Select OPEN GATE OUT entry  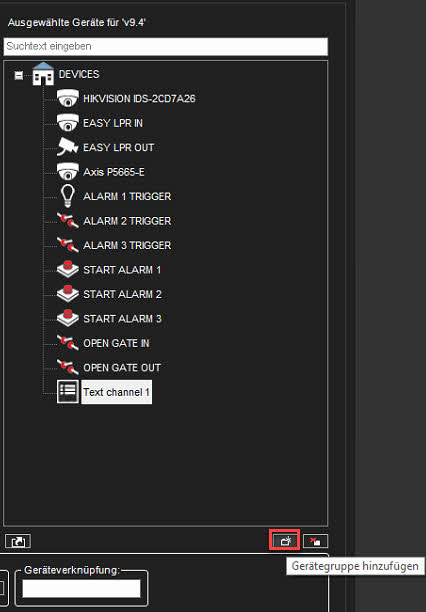pyautogui.click(x=122, y=367)
